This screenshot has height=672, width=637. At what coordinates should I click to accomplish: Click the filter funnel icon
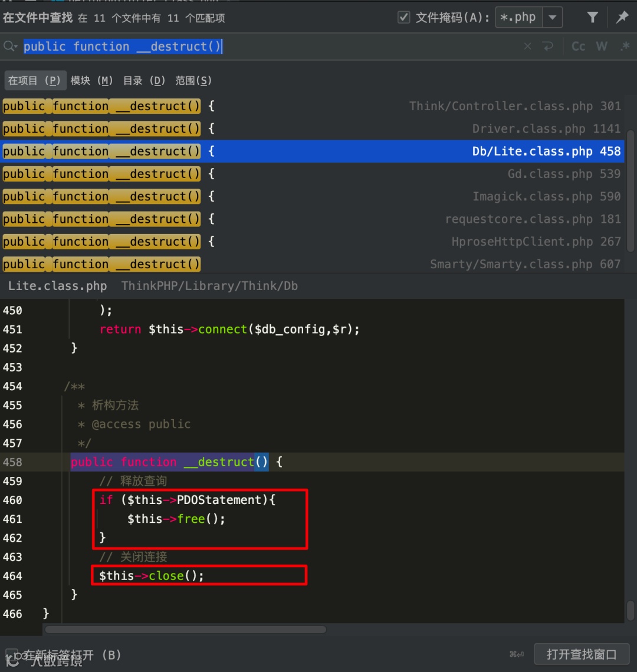pos(592,17)
